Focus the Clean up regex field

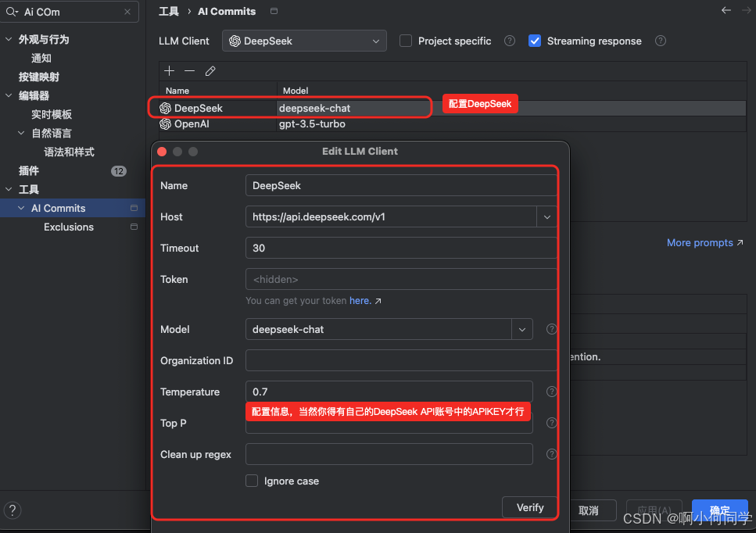389,454
